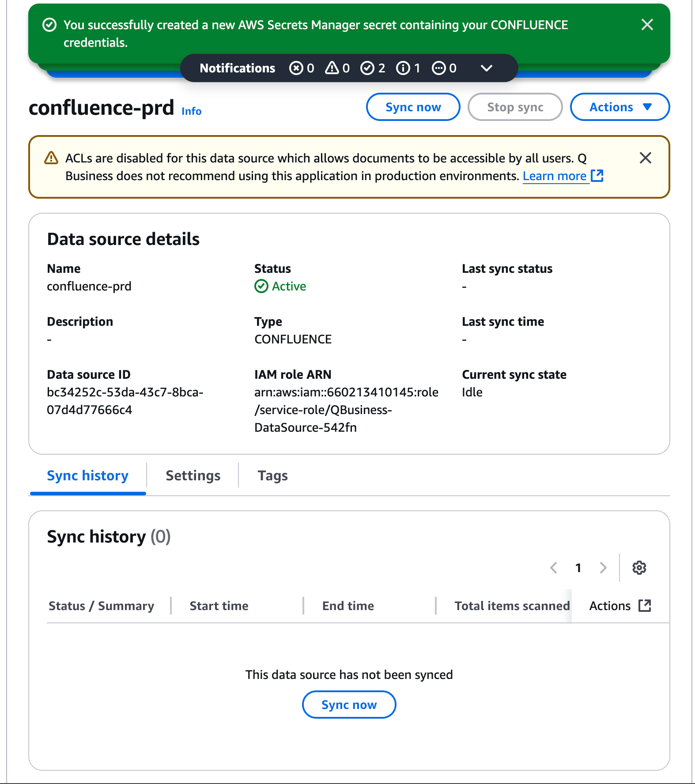Click the confluence-prd name value
This screenshot has height=784, width=695.
coord(89,286)
